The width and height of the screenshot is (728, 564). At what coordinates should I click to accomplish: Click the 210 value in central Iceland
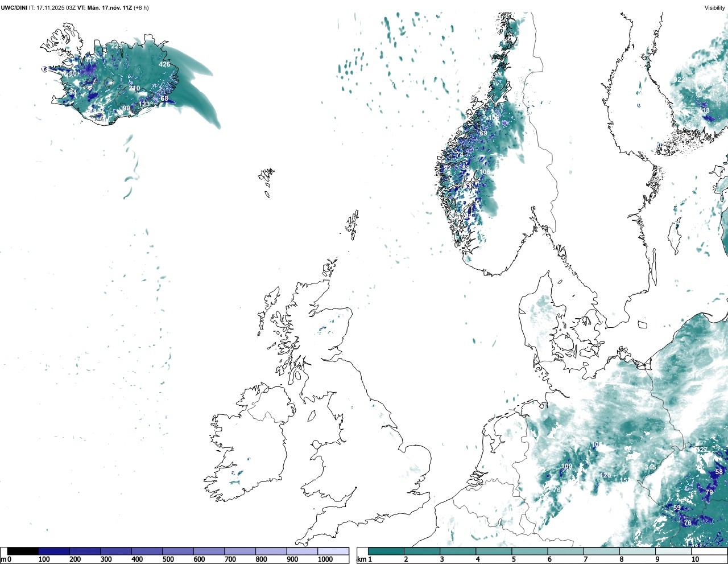coord(135,88)
